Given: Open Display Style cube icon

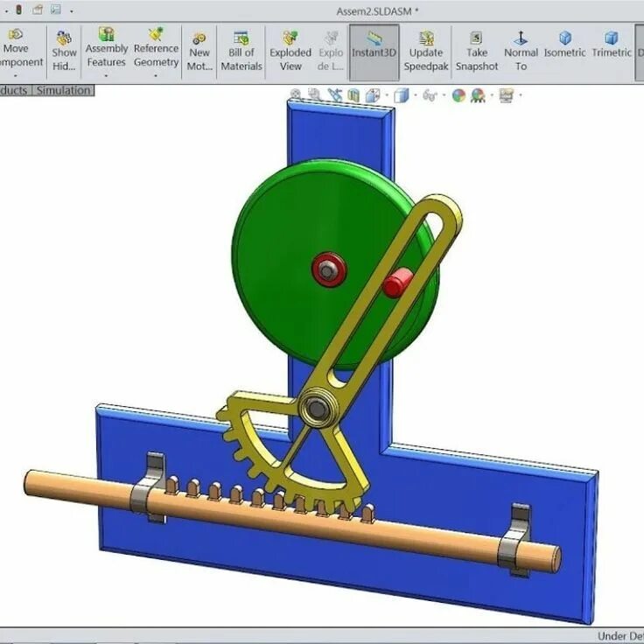Looking at the screenshot, I should (x=402, y=95).
